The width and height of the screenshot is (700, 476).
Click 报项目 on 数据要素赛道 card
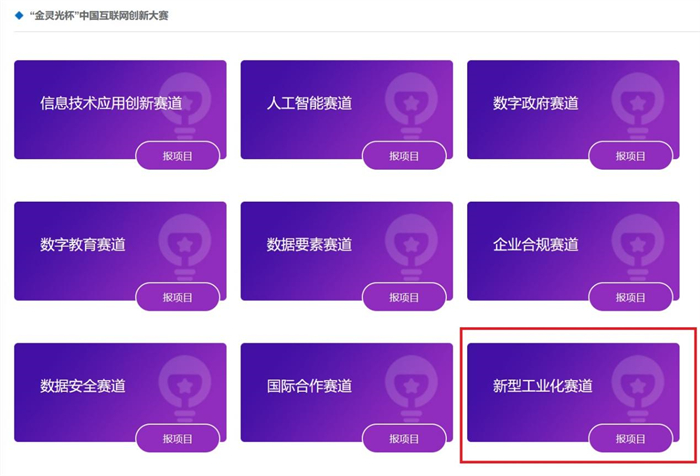[x=404, y=297]
